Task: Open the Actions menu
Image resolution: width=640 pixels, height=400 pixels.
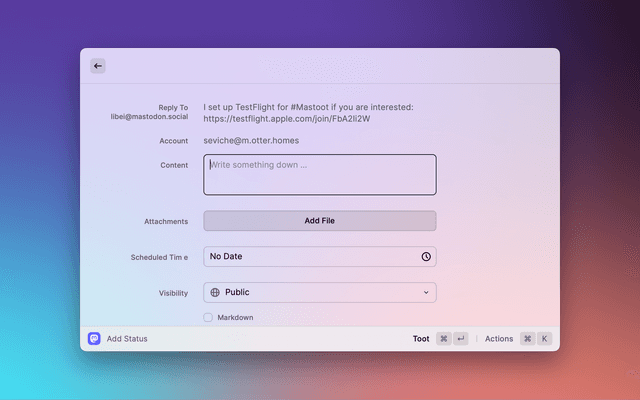Action: (499, 339)
